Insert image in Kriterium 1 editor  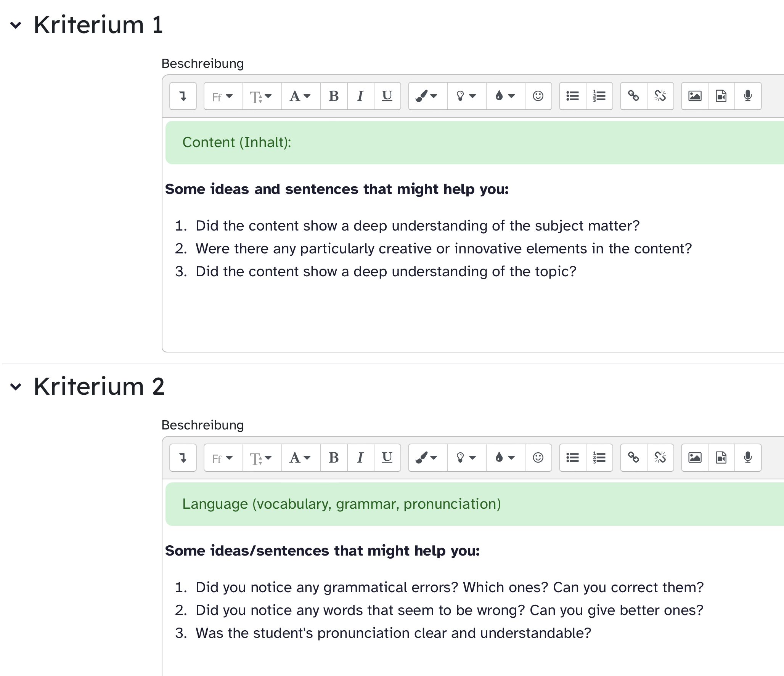pos(694,96)
